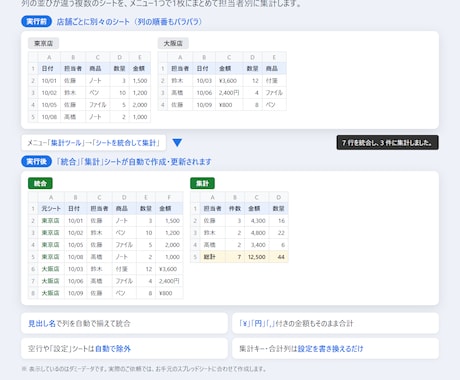Open the green 集計 sheet label
Screen dimensions: 460x380
(202, 183)
